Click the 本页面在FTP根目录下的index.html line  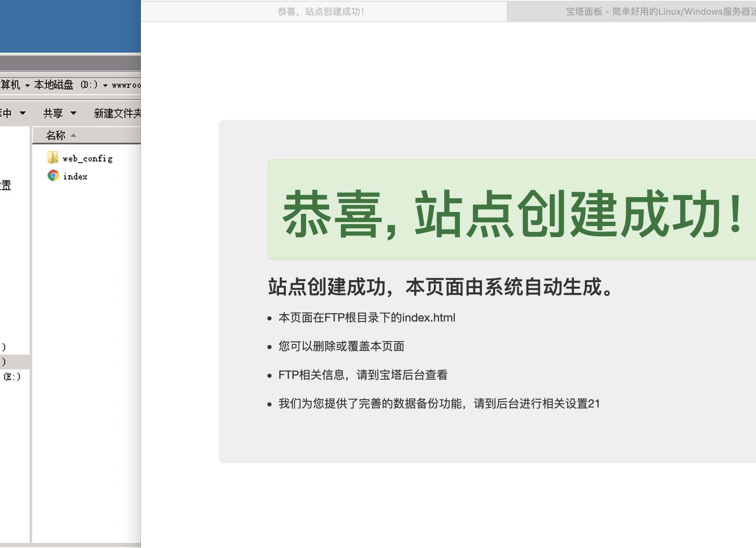(367, 317)
